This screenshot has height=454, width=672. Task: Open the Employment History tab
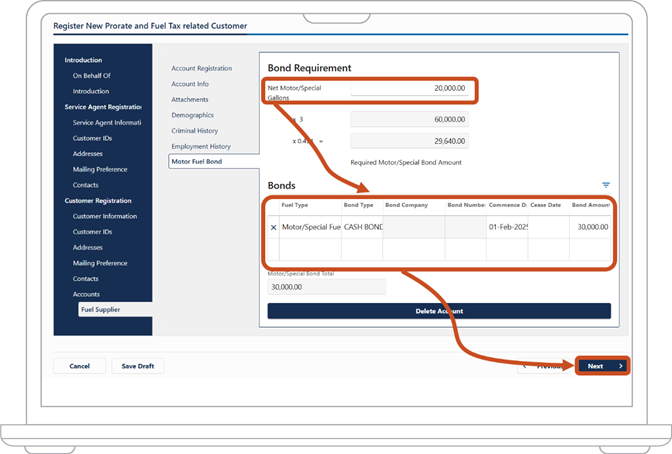click(x=201, y=146)
